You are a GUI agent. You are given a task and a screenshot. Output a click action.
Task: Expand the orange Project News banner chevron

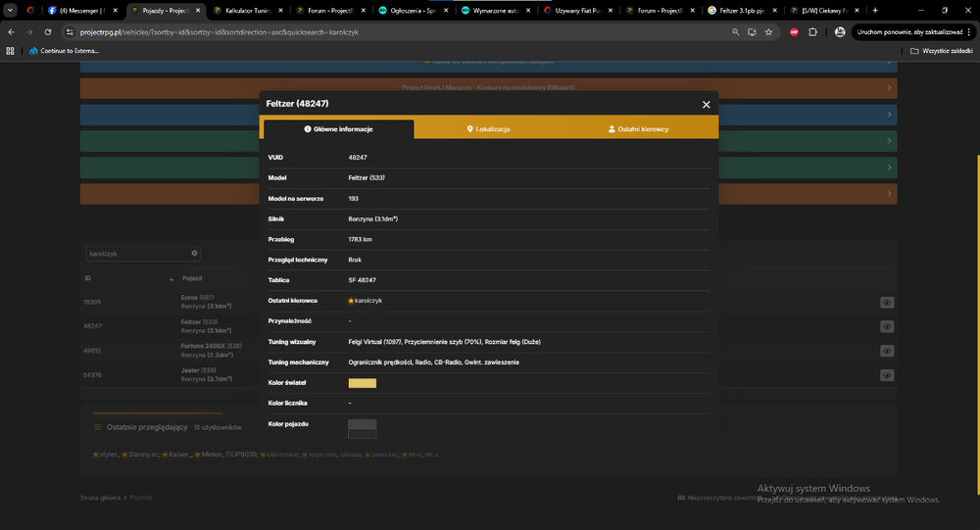pyautogui.click(x=889, y=88)
